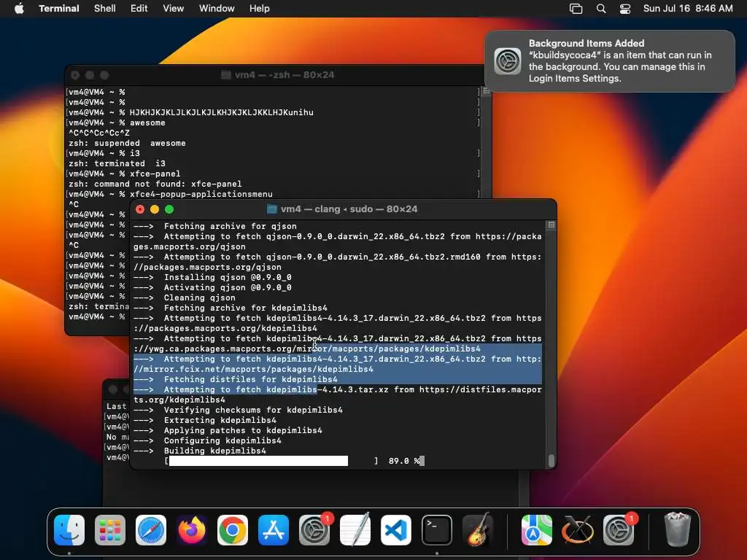The height and width of the screenshot is (560, 747).
Task: Click the scrollbar thumb in the clang sudo window
Action: coord(551,460)
